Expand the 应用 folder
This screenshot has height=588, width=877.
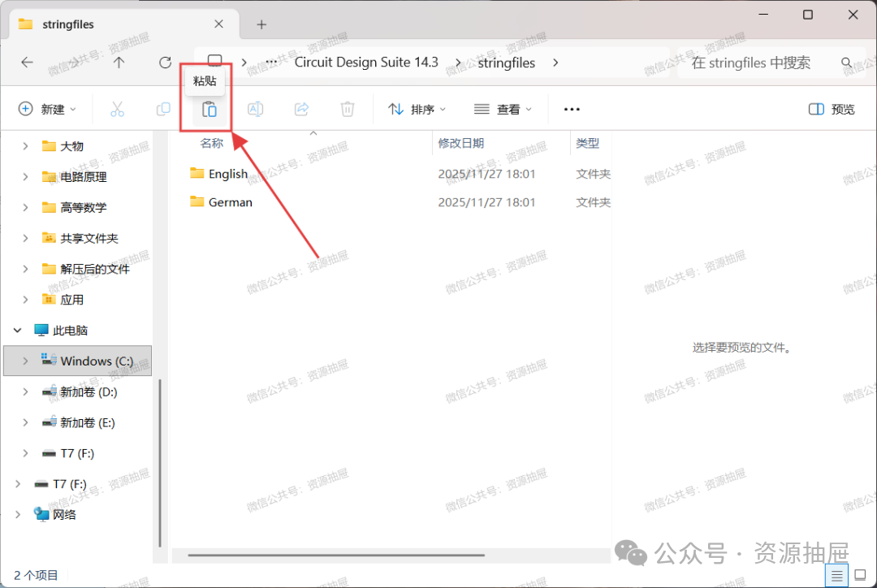pos(25,300)
